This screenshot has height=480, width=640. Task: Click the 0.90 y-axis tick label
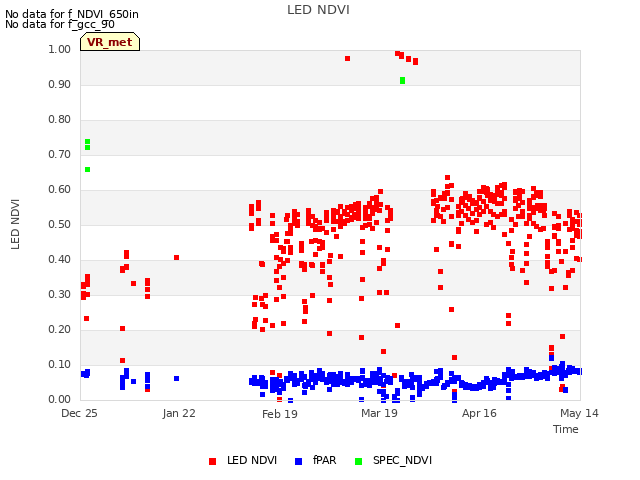pos(60,84)
